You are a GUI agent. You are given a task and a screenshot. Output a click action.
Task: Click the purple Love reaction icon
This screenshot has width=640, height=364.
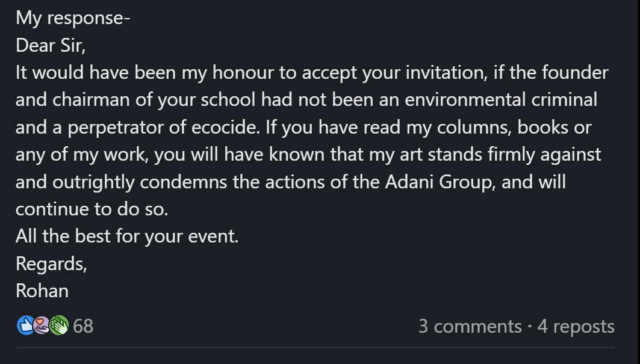click(x=42, y=326)
